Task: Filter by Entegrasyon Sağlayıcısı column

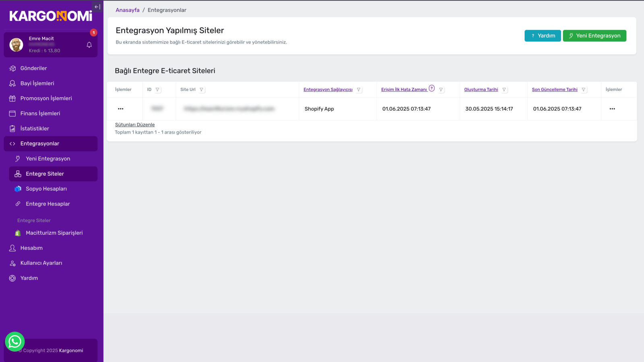Action: pyautogui.click(x=358, y=90)
